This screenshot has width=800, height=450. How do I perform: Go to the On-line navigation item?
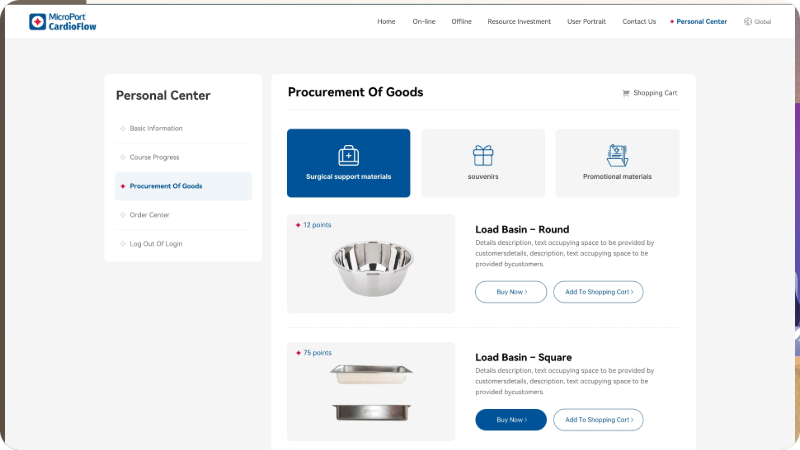pos(423,21)
